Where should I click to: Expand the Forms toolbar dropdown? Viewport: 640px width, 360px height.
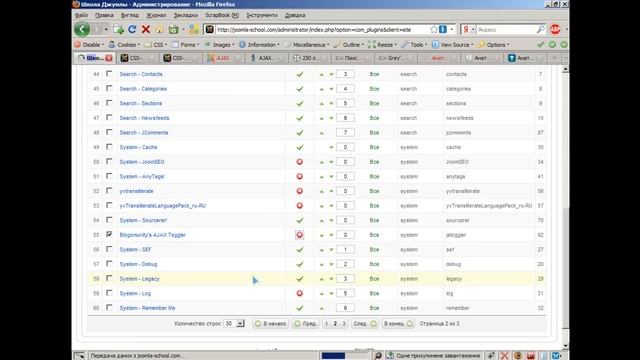[x=186, y=44]
